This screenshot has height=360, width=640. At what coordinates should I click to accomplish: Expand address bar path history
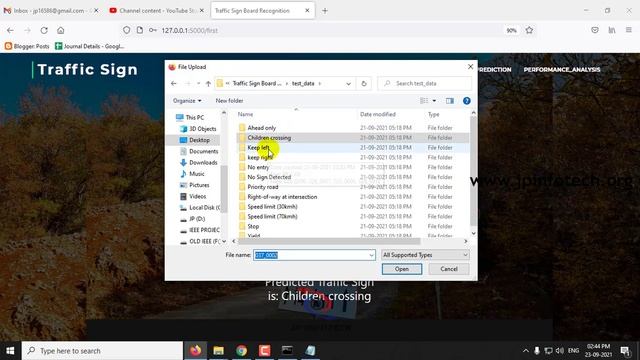[x=348, y=83]
